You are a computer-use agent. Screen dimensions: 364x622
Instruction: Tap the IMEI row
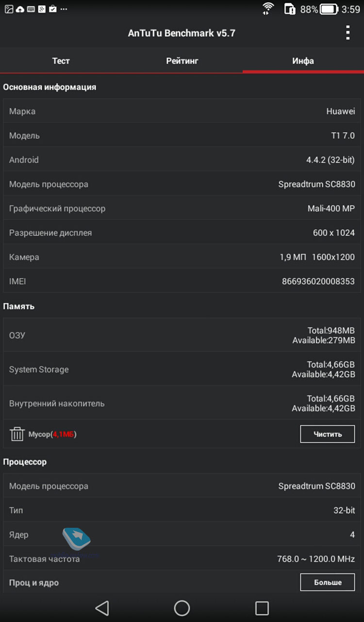[x=182, y=281]
